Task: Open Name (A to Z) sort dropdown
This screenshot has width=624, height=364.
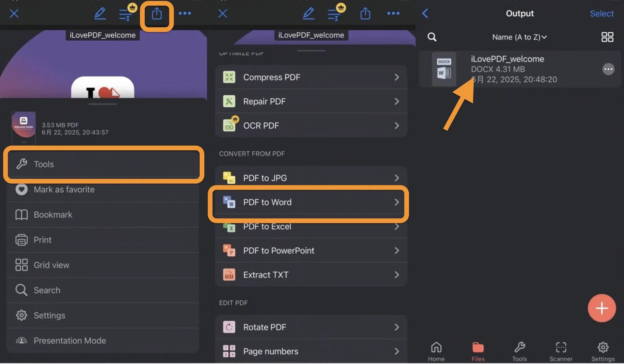Action: pos(519,37)
